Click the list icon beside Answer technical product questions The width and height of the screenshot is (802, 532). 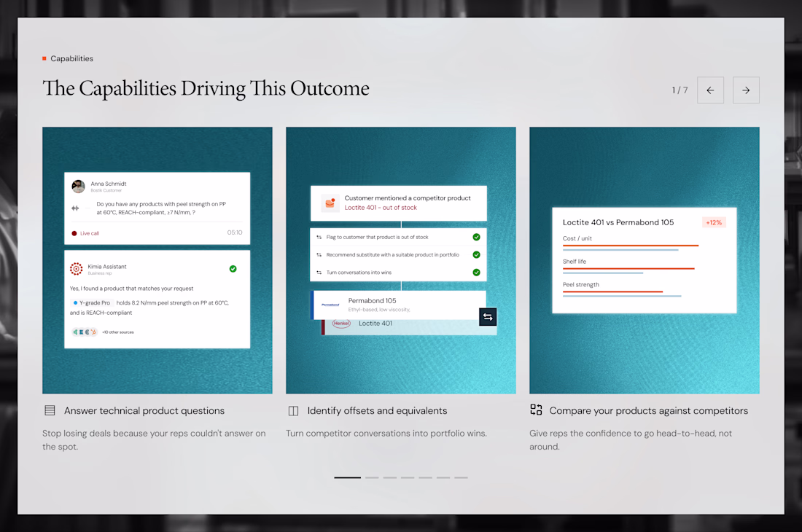pos(50,410)
